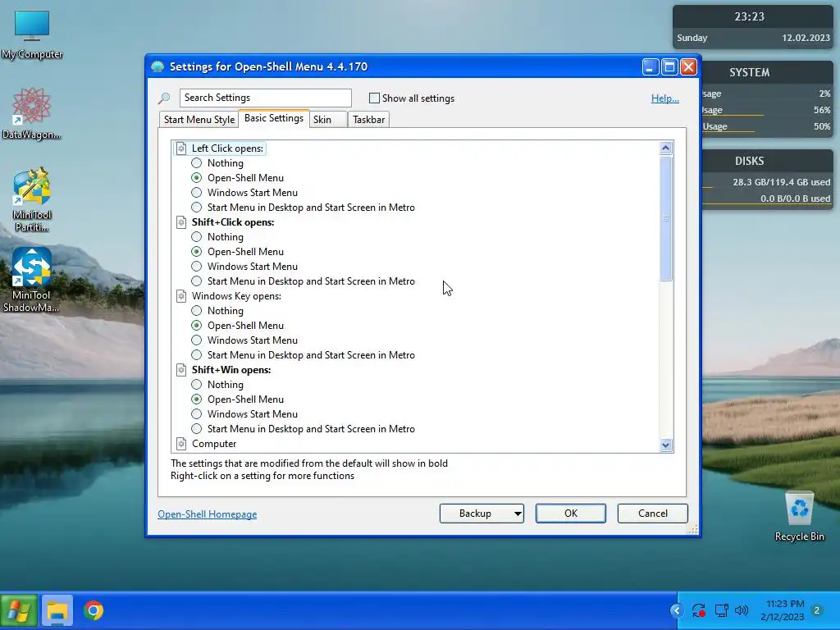The width and height of the screenshot is (840, 630).
Task: Open MiniTool ShadowMaker desktop shortcut
Action: pyautogui.click(x=31, y=281)
